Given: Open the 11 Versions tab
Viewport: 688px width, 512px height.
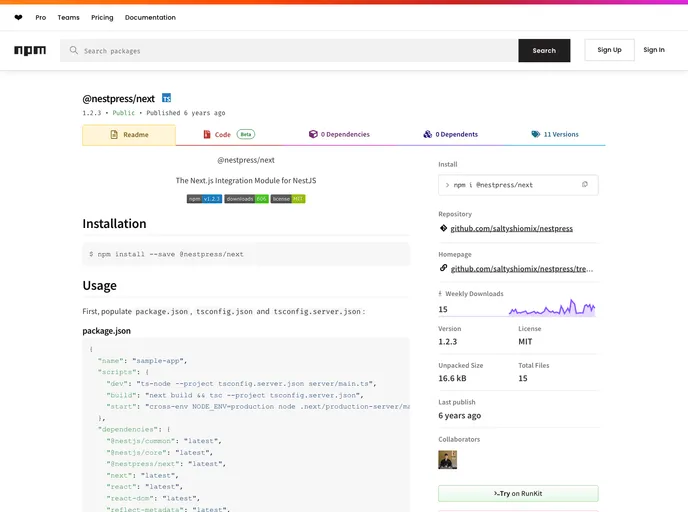Looking at the screenshot, I should [x=555, y=134].
